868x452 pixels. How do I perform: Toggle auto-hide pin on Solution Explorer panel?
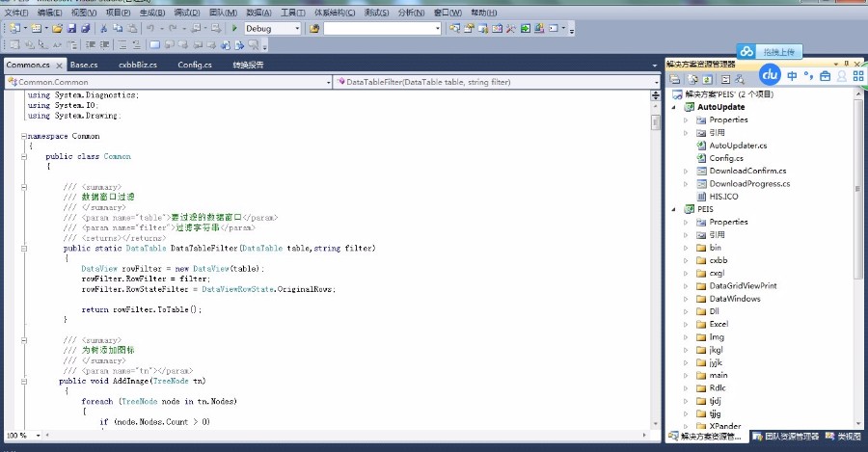pos(846,64)
